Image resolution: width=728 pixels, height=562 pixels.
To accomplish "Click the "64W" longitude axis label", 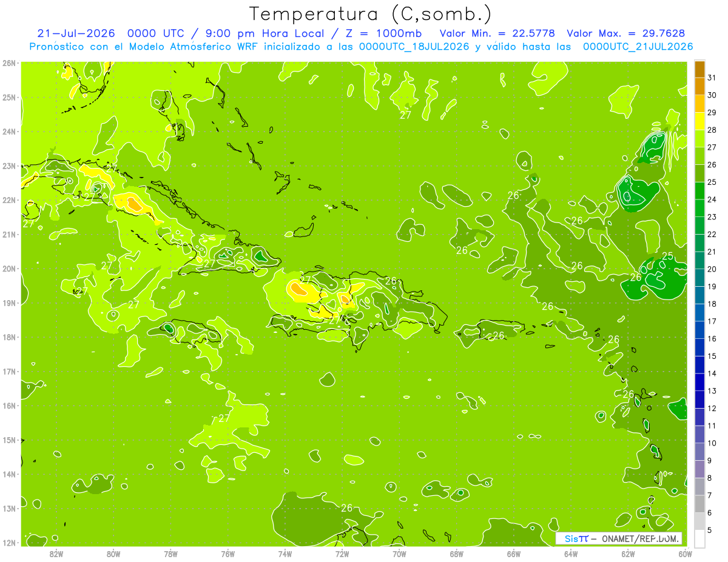I will (571, 554).
